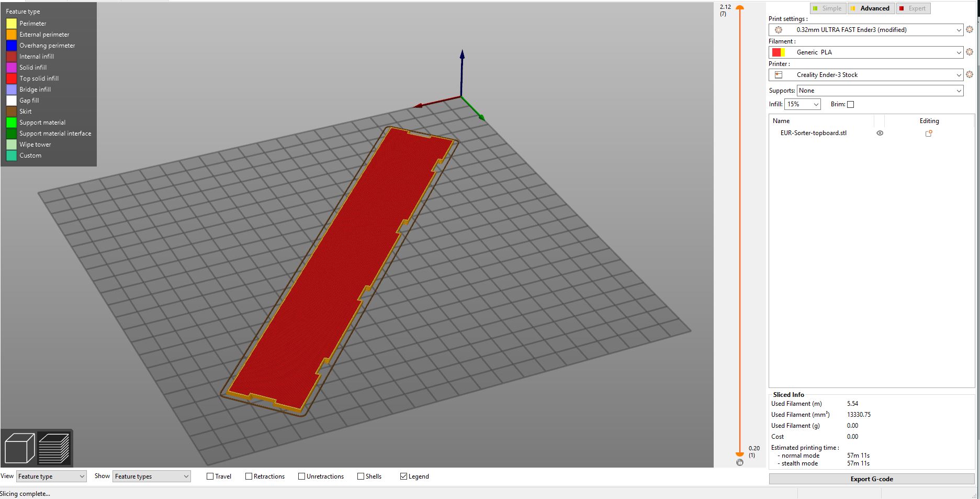The height and width of the screenshot is (499, 980).
Task: Click the Advanced mode button
Action: point(871,8)
